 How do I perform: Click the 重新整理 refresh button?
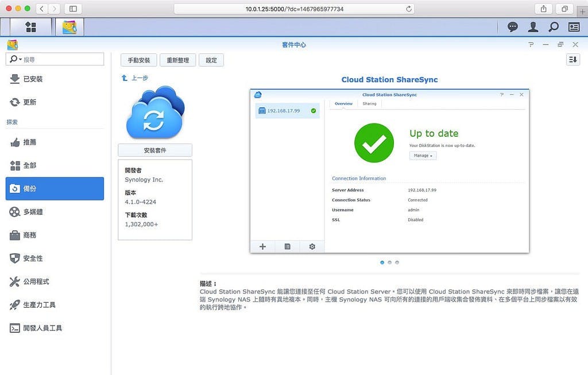[x=178, y=60]
